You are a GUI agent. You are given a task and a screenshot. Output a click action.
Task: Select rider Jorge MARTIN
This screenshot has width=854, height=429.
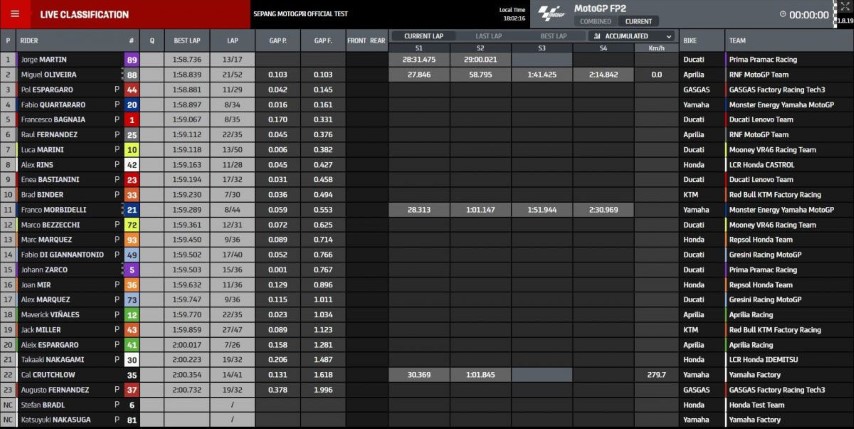44,59
